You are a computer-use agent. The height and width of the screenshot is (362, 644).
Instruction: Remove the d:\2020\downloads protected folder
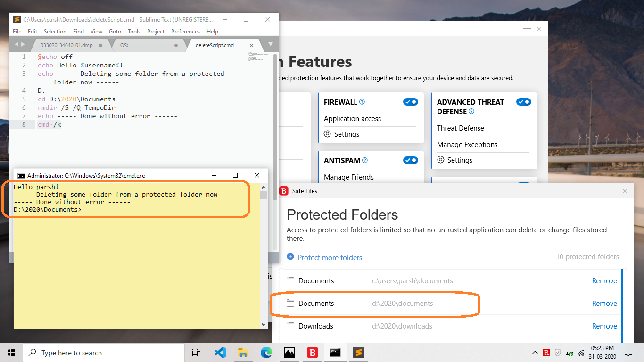point(604,326)
